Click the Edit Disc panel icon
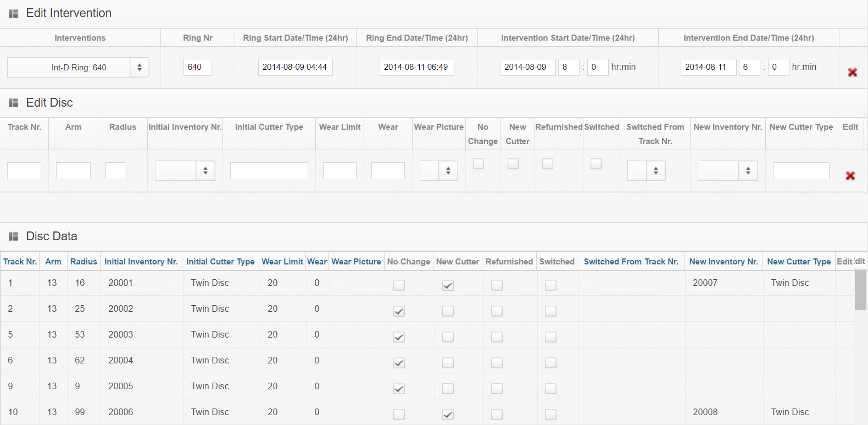Screen dimensions: 868x425 14,103
